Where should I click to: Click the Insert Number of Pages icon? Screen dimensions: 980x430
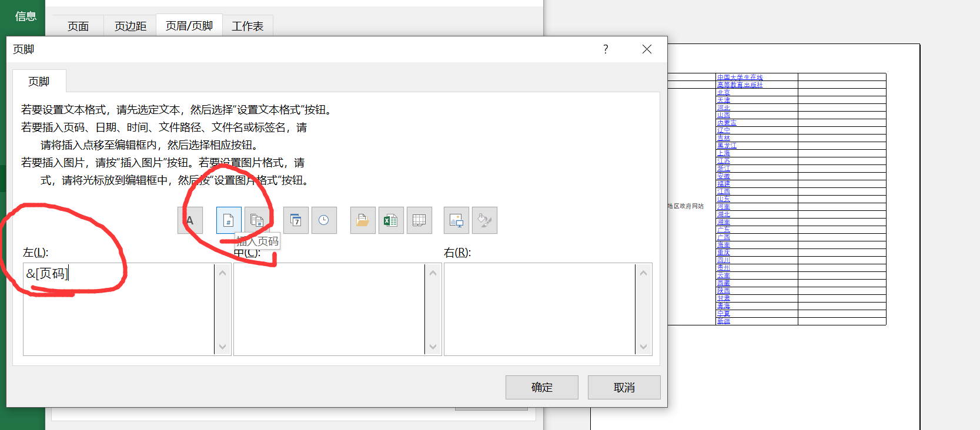[257, 220]
